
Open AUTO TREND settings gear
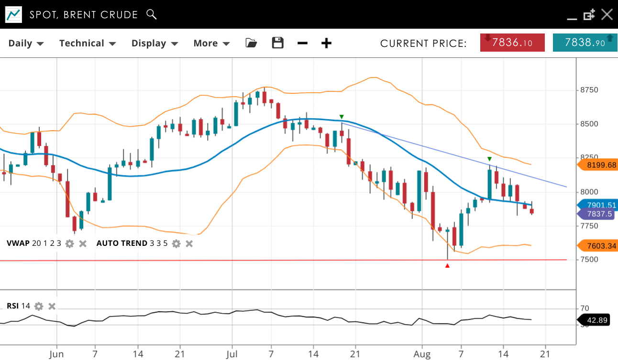tap(176, 243)
